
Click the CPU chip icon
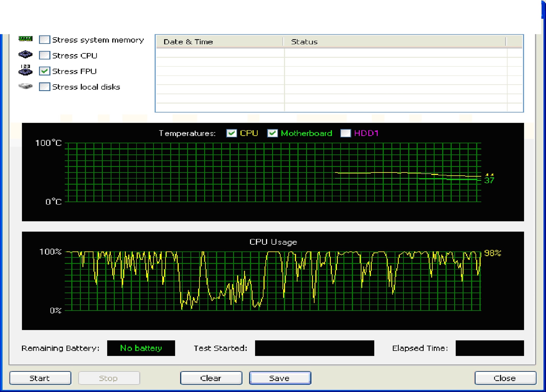pos(25,55)
